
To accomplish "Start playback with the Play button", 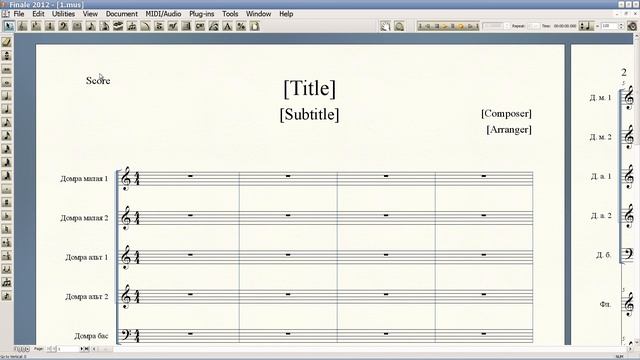I will (x=445, y=26).
